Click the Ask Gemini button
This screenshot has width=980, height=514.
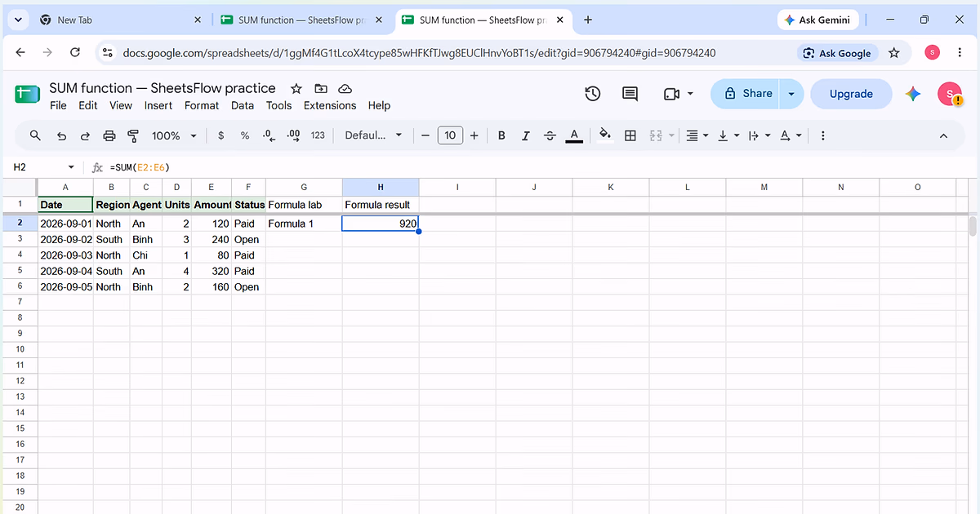coord(817,20)
